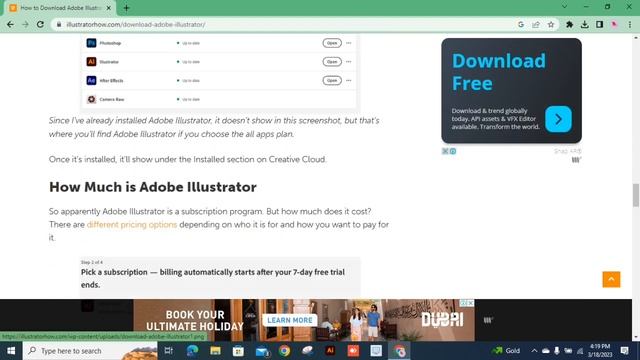Click the Photoshop app icon

pyautogui.click(x=91, y=43)
